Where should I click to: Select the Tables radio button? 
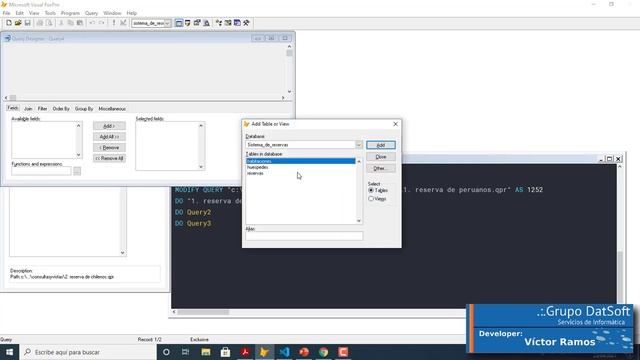point(378,191)
